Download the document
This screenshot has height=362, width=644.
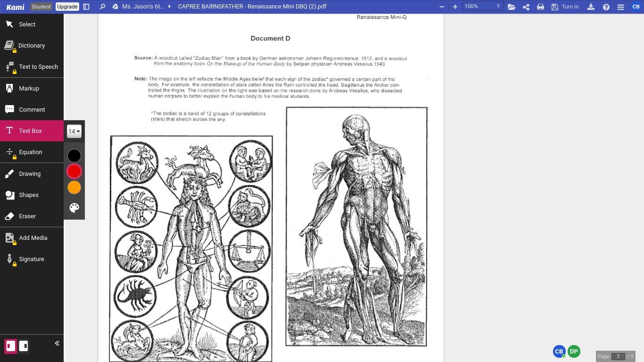point(591,7)
